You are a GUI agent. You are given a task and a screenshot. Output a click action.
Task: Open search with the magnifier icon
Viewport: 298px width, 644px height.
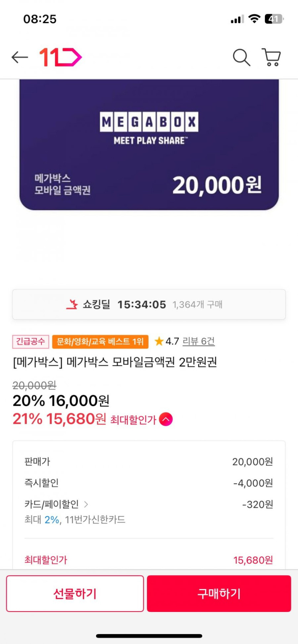point(241,57)
